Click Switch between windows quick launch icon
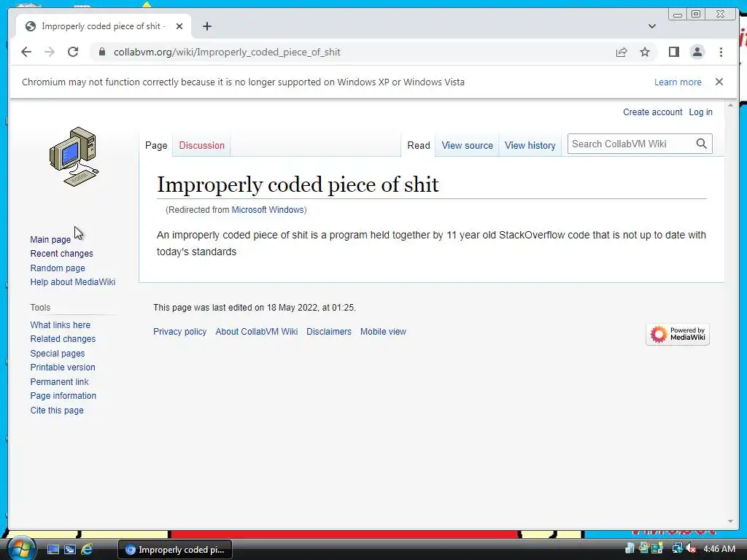 pos(69,550)
